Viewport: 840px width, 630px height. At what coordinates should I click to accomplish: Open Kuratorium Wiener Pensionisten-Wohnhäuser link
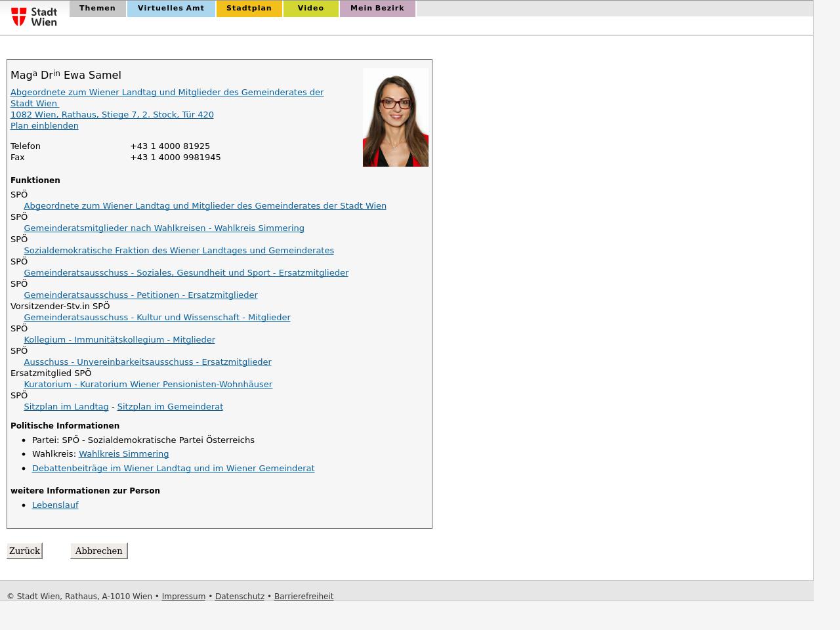click(x=148, y=384)
